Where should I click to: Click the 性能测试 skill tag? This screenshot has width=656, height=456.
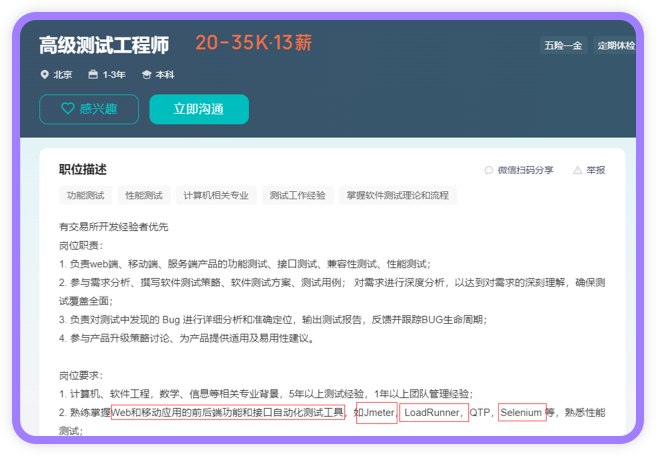[x=143, y=195]
